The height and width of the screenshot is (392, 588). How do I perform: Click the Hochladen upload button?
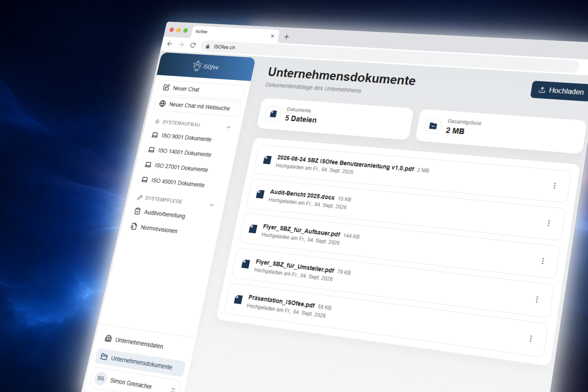(560, 91)
